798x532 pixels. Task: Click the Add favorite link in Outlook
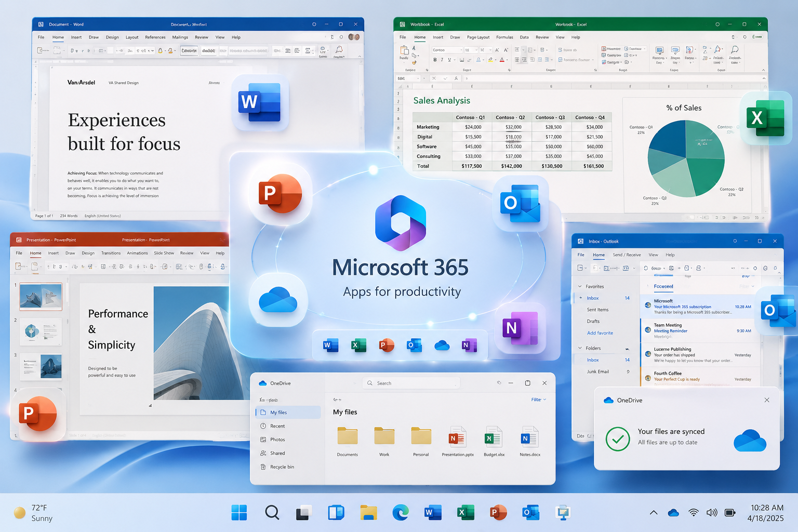click(600, 333)
